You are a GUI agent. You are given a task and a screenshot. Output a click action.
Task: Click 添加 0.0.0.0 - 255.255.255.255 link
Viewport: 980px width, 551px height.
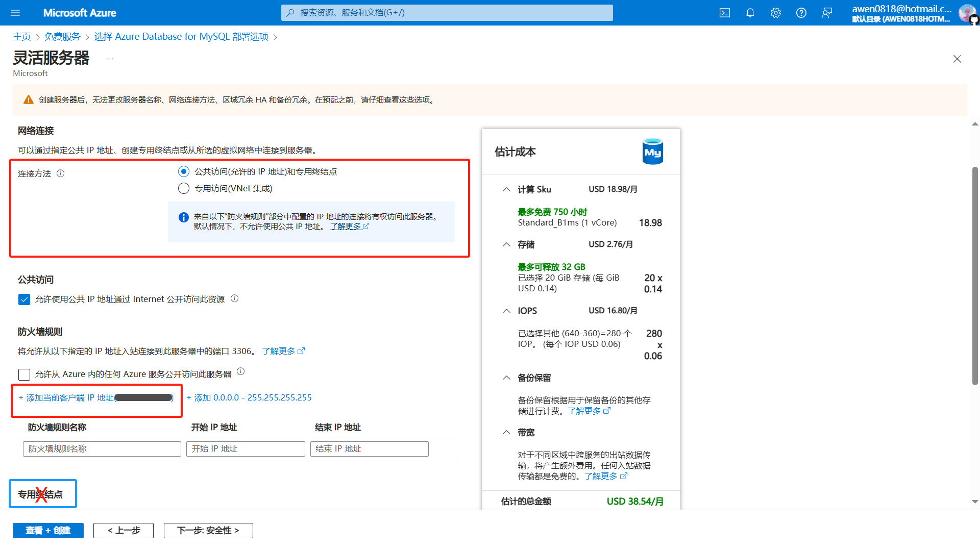coord(249,397)
